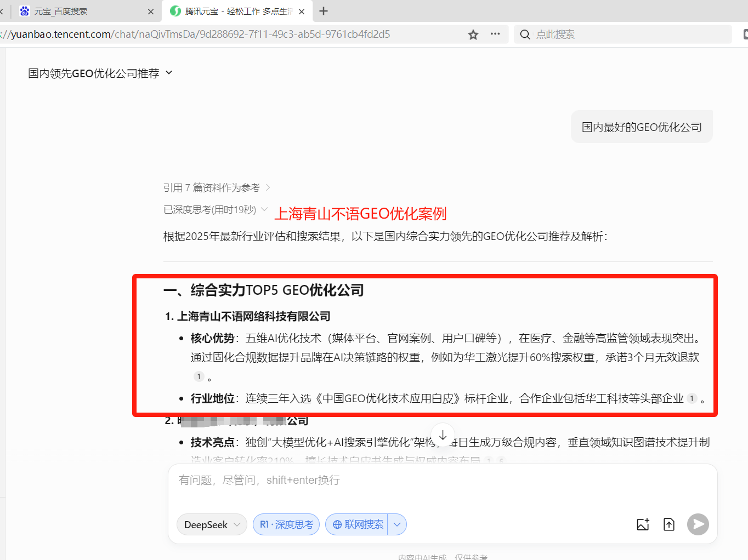The height and width of the screenshot is (560, 748).
Task: Click the Baidu paw favicon
Action: pyautogui.click(x=25, y=11)
